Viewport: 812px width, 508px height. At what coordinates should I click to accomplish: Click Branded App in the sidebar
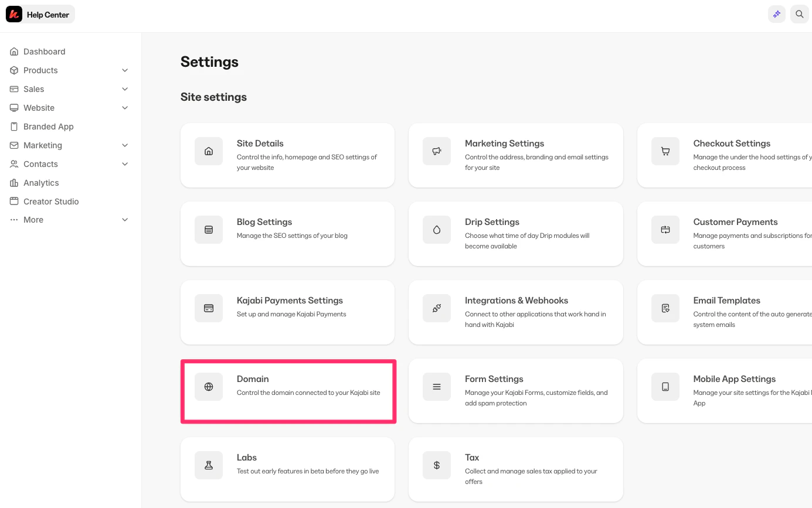point(48,126)
